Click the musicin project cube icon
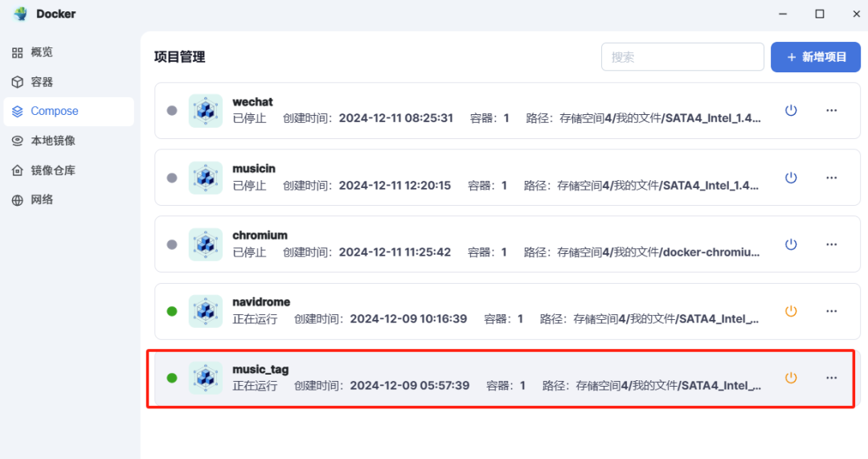 point(206,178)
